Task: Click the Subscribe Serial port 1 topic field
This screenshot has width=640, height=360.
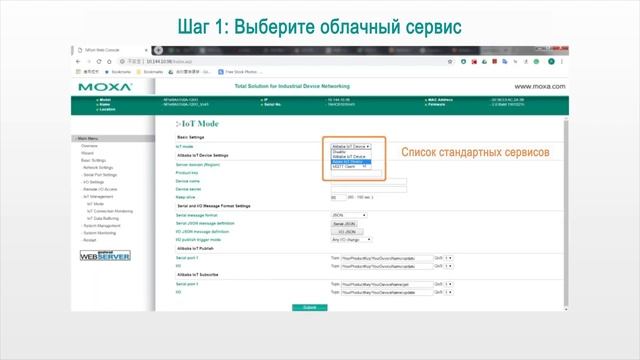Action: 387,284
